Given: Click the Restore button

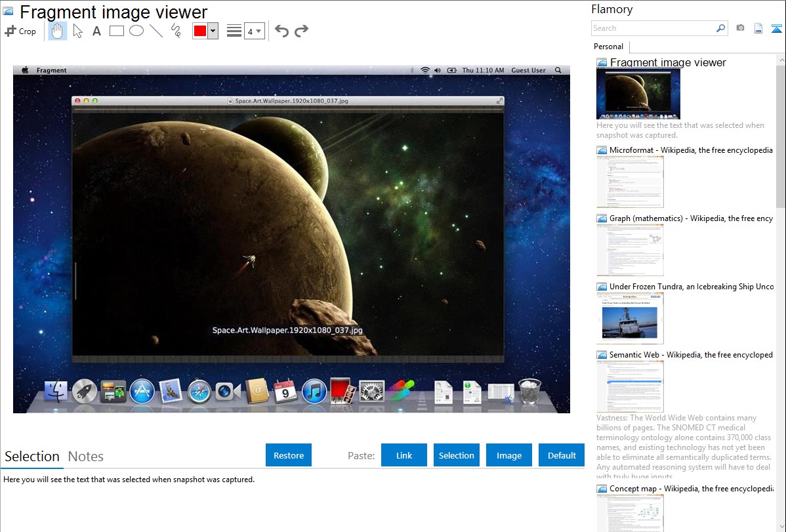Looking at the screenshot, I should click(289, 455).
